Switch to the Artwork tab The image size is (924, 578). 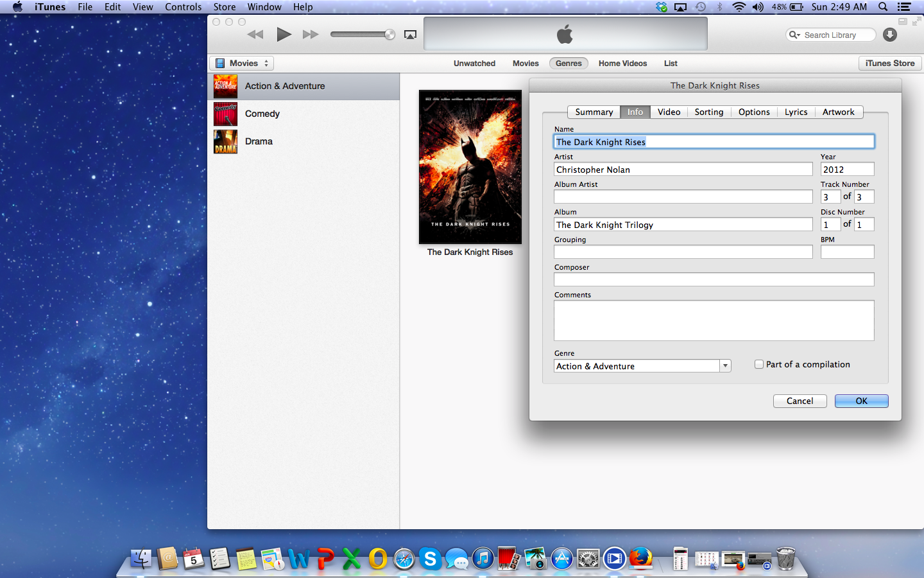point(839,112)
